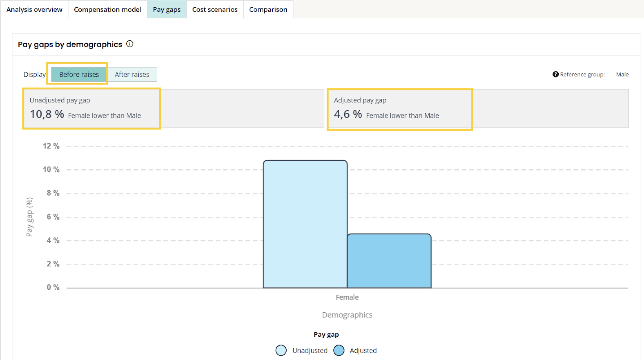
Task: Switch display to After raises
Action: (132, 74)
